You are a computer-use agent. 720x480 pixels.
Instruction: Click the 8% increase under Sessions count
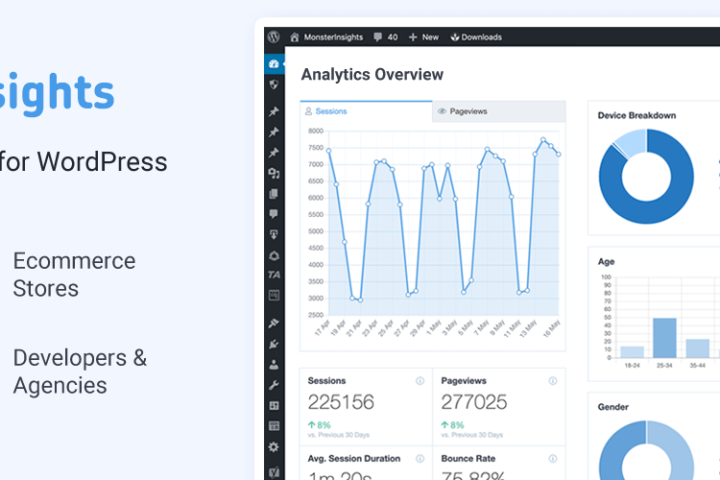(319, 425)
